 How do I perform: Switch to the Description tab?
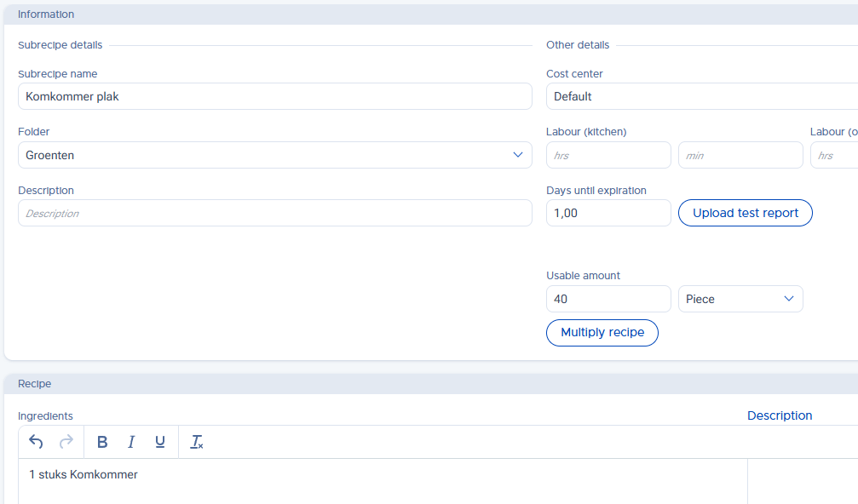(x=779, y=415)
